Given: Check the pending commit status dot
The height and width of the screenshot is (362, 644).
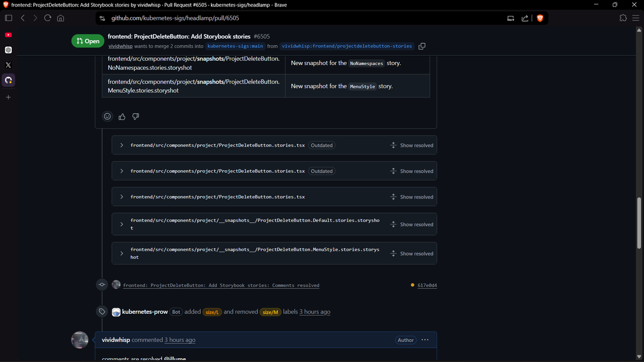Looking at the screenshot, I should (x=412, y=285).
